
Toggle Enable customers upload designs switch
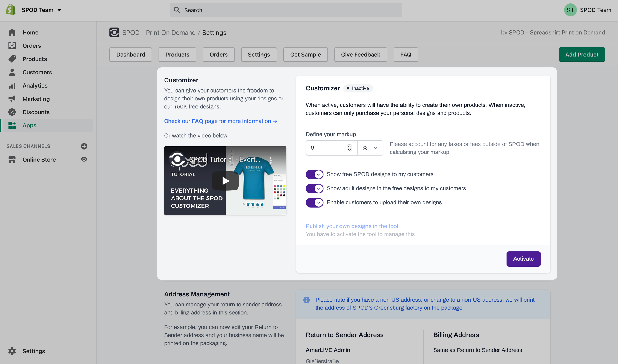pyautogui.click(x=314, y=203)
